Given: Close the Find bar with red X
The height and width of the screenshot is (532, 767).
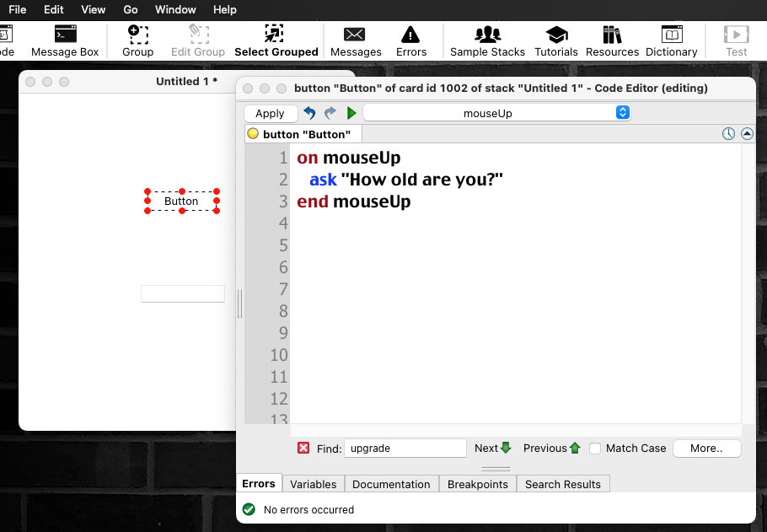Looking at the screenshot, I should pyautogui.click(x=303, y=448).
